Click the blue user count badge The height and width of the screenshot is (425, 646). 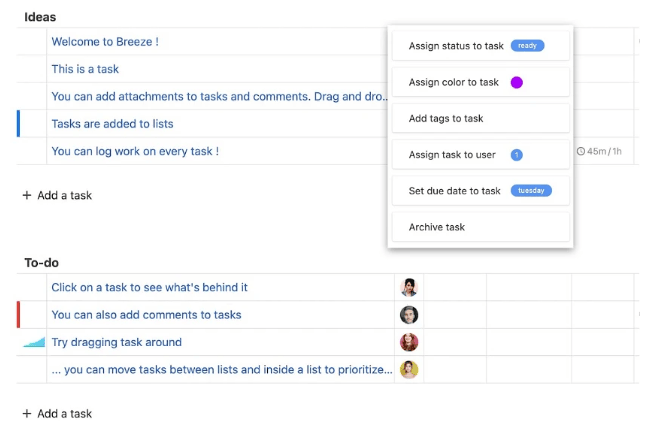click(516, 155)
